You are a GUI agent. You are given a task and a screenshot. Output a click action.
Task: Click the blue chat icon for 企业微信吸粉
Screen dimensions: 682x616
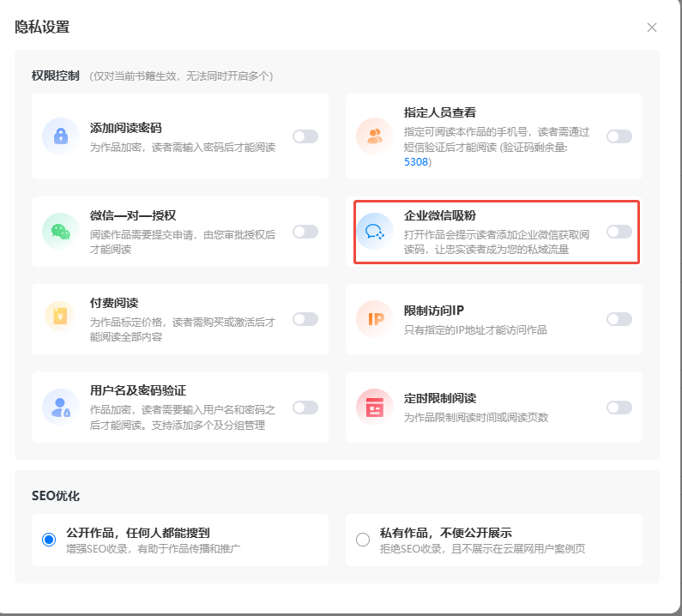(x=374, y=232)
